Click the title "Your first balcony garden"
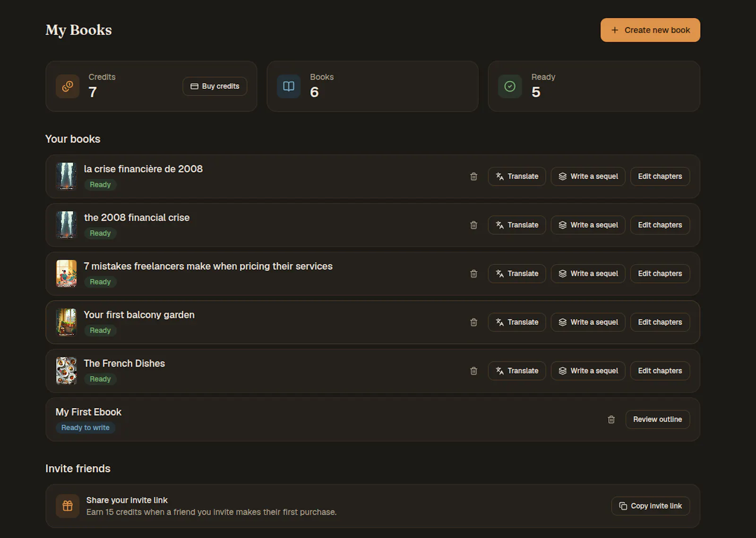The image size is (756, 538). tap(139, 315)
